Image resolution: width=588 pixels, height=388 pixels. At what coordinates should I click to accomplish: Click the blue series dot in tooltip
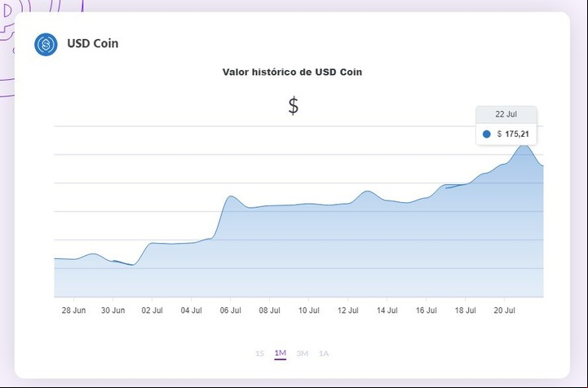486,134
